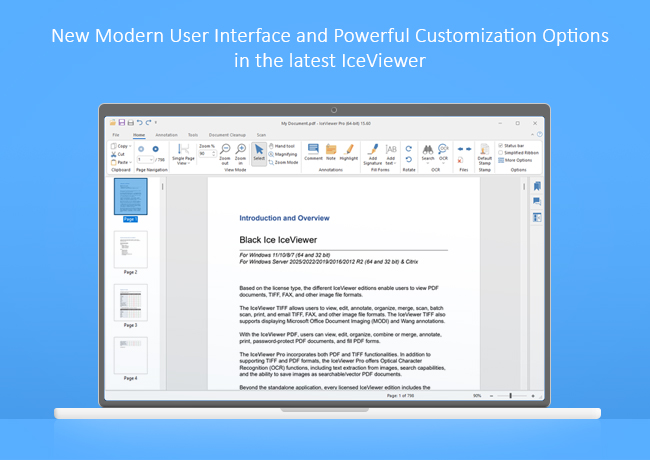Switch to the Scan ribbon tab
The width and height of the screenshot is (650, 460).
261,135
